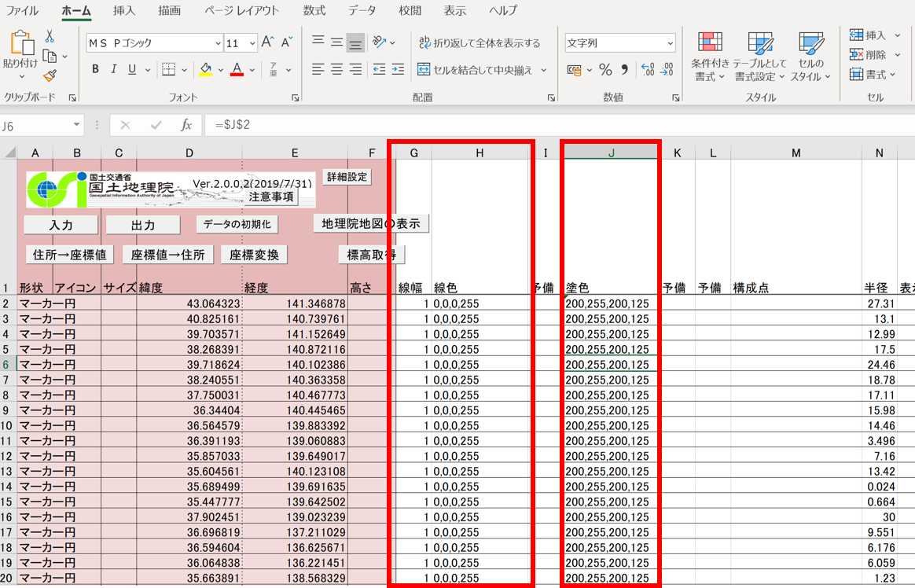Select cell with 43.064323
The height and width of the screenshot is (588, 915).
click(x=189, y=303)
